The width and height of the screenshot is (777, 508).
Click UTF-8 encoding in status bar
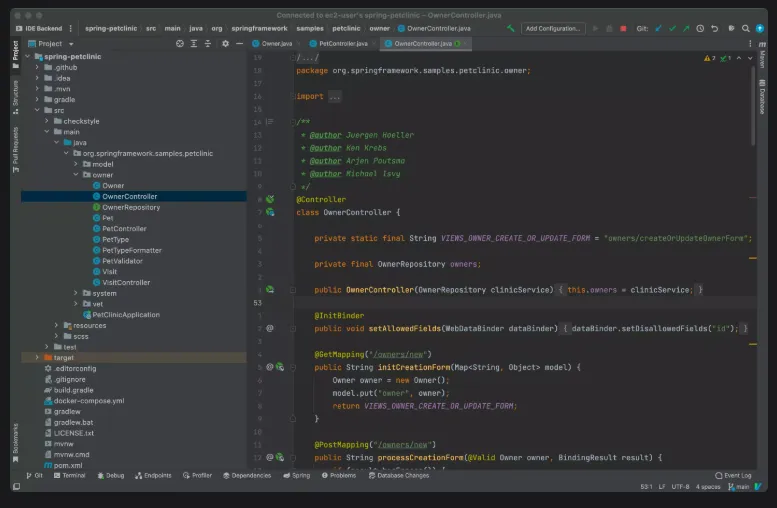click(x=680, y=487)
